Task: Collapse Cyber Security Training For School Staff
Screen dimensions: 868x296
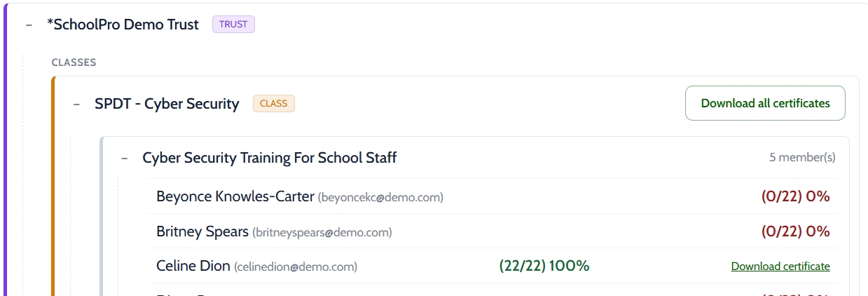Action: [x=125, y=159]
